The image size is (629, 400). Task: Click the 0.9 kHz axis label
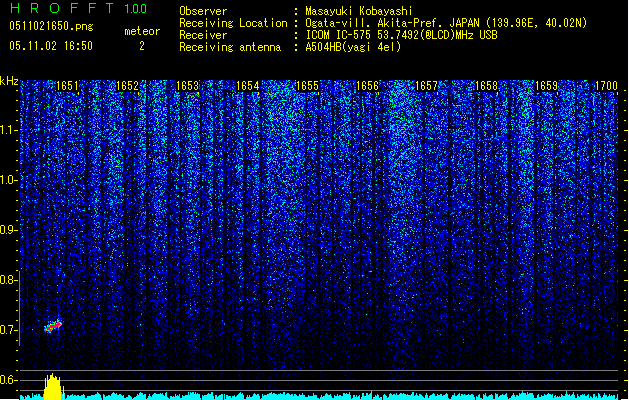click(8, 230)
